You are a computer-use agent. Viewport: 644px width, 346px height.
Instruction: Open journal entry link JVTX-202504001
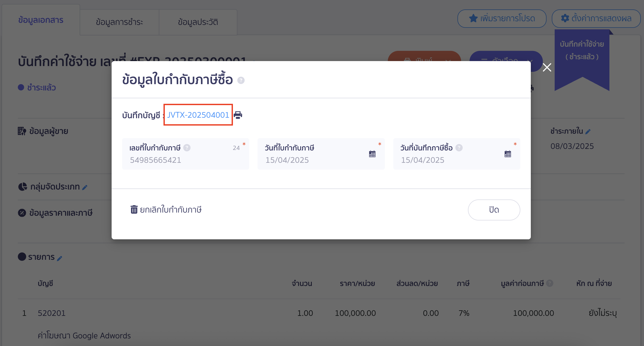tap(198, 115)
